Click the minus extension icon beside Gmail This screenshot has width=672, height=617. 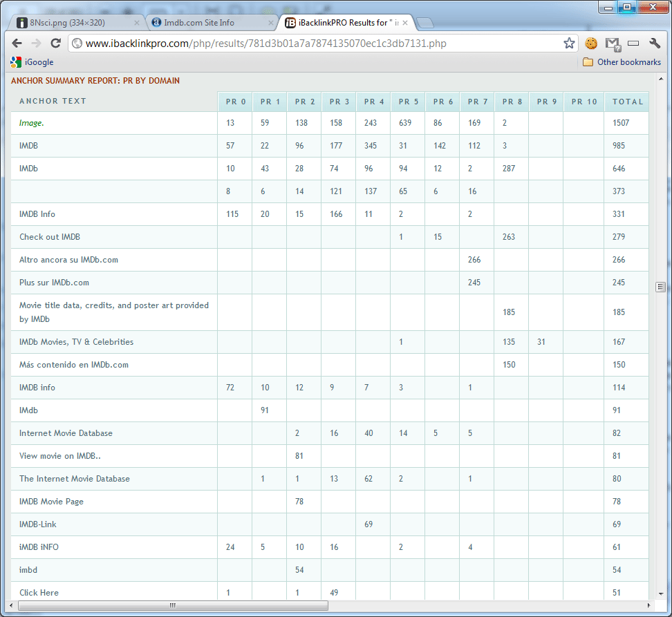633,44
